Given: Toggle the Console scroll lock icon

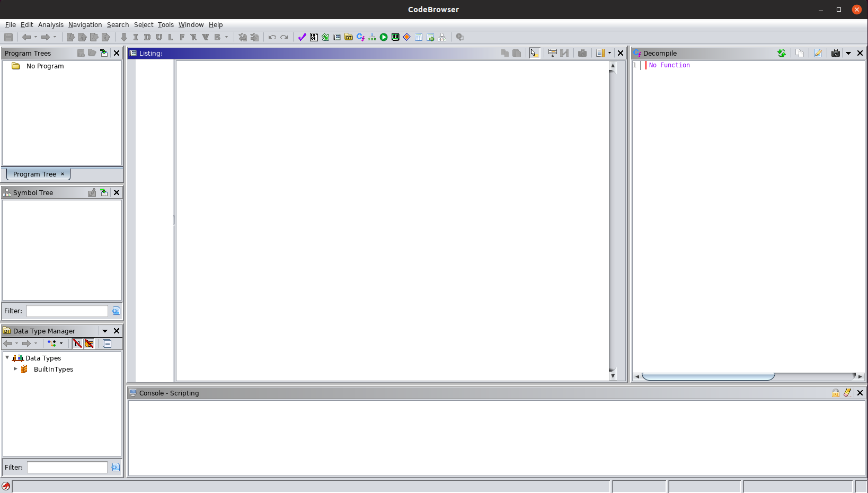Looking at the screenshot, I should pos(836,393).
